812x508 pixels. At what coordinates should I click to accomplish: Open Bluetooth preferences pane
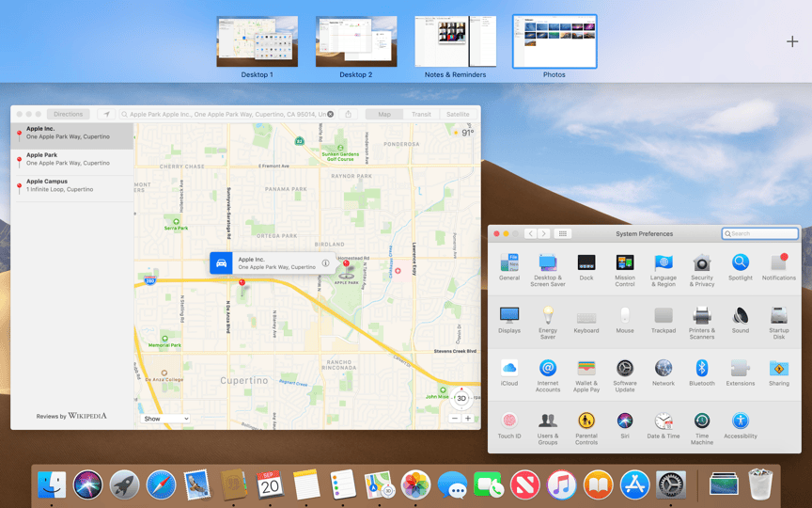click(x=702, y=373)
